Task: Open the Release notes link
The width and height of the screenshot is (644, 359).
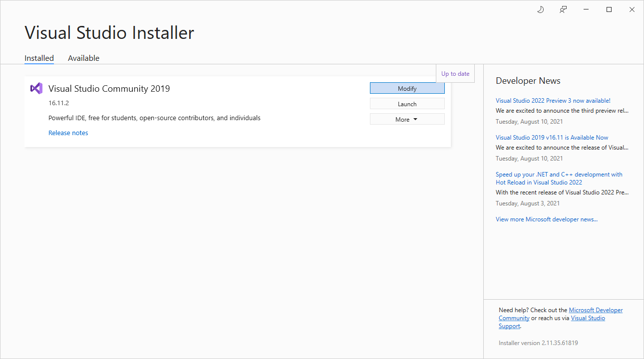Action: coord(68,133)
